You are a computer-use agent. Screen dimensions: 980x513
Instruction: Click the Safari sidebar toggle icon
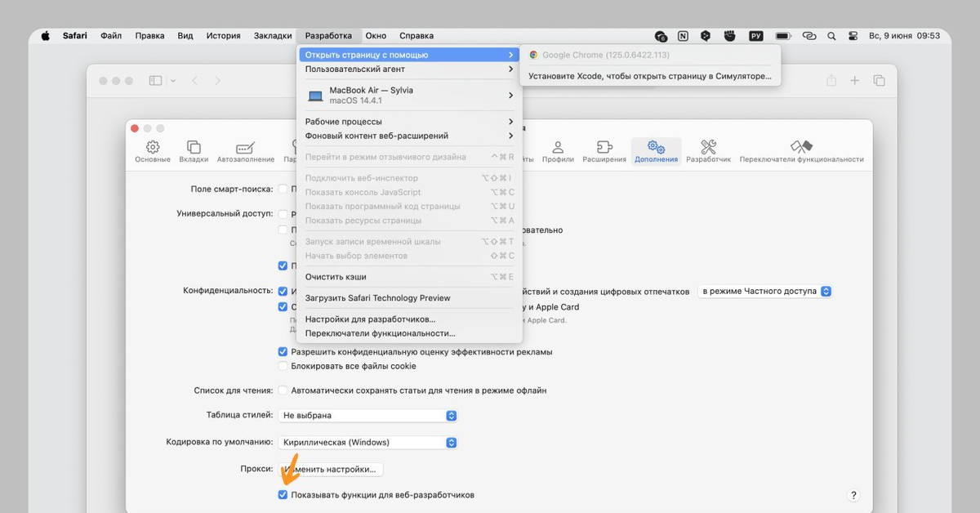pos(156,81)
